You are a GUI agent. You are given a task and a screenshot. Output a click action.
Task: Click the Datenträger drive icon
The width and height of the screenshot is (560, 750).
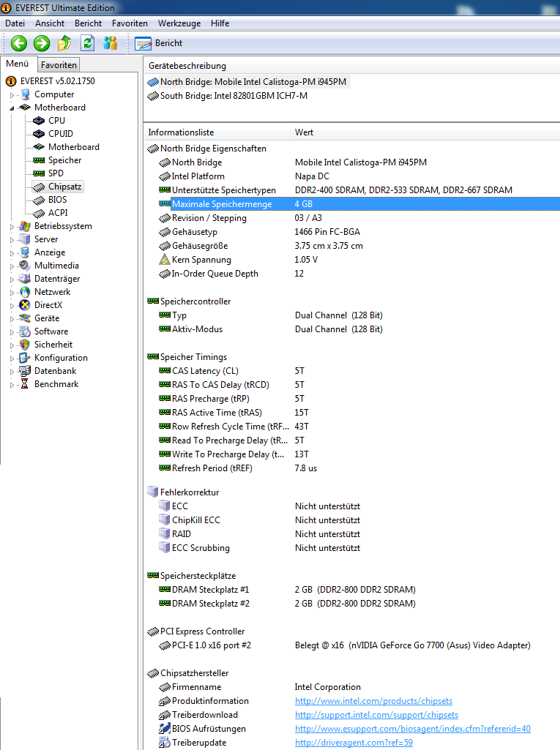tap(25, 279)
